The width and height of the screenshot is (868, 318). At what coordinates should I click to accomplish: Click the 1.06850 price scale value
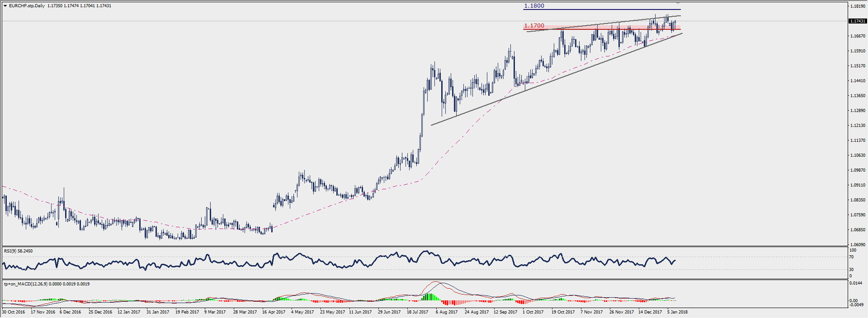[858, 230]
